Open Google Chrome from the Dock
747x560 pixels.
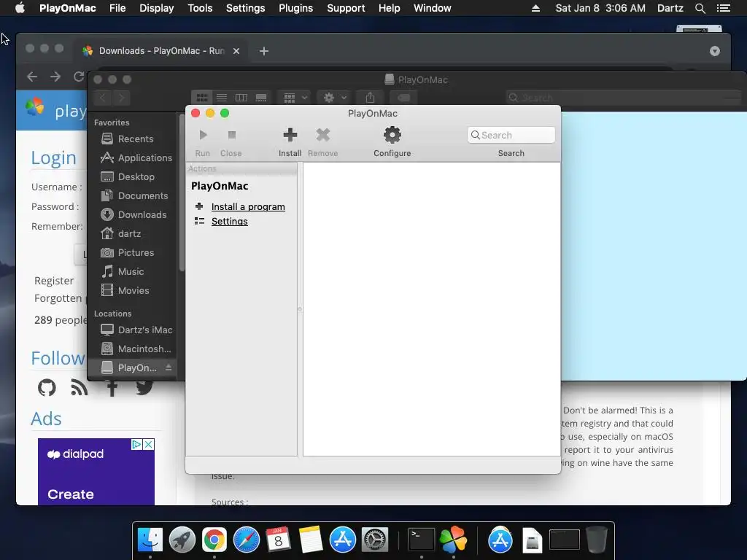click(214, 540)
